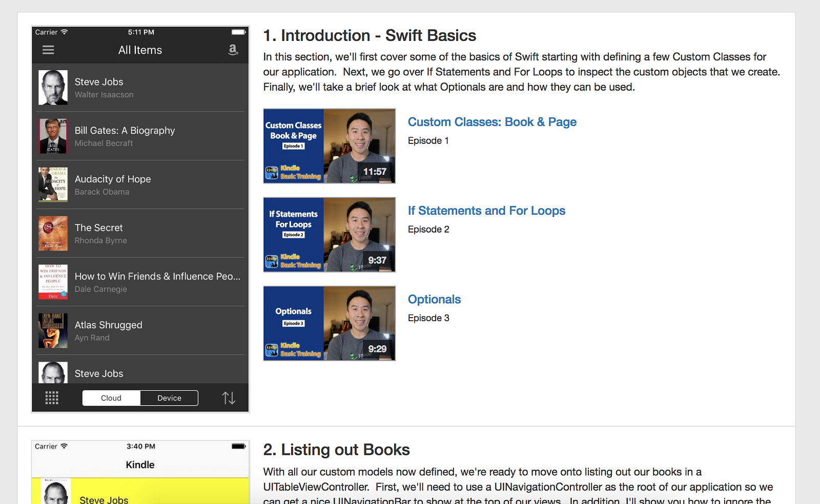Image resolution: width=820 pixels, height=504 pixels.
Task: Click the Kindle title in second phone mockup
Action: 140,465
